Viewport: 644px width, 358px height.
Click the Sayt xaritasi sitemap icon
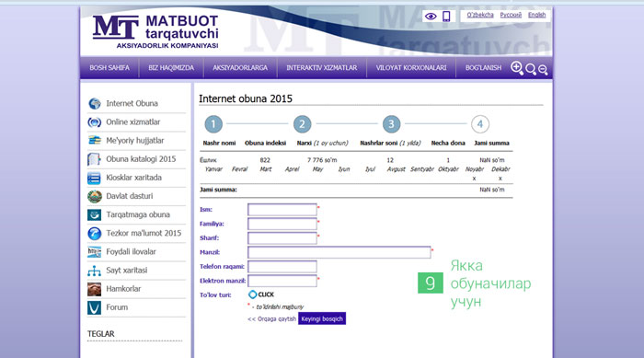pyautogui.click(x=94, y=271)
